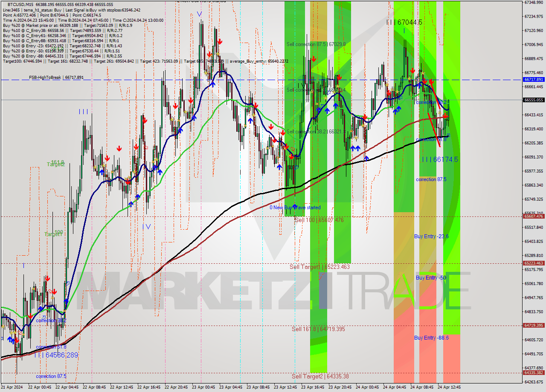Click the 'Sell 161.8 | 64719.395' label
The height and width of the screenshot is (392, 546).
[318, 329]
